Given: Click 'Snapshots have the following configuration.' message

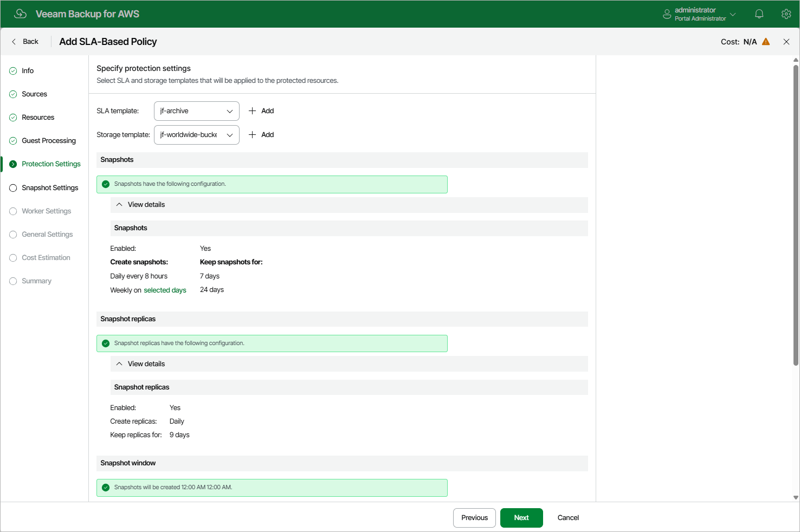Looking at the screenshot, I should (x=170, y=184).
